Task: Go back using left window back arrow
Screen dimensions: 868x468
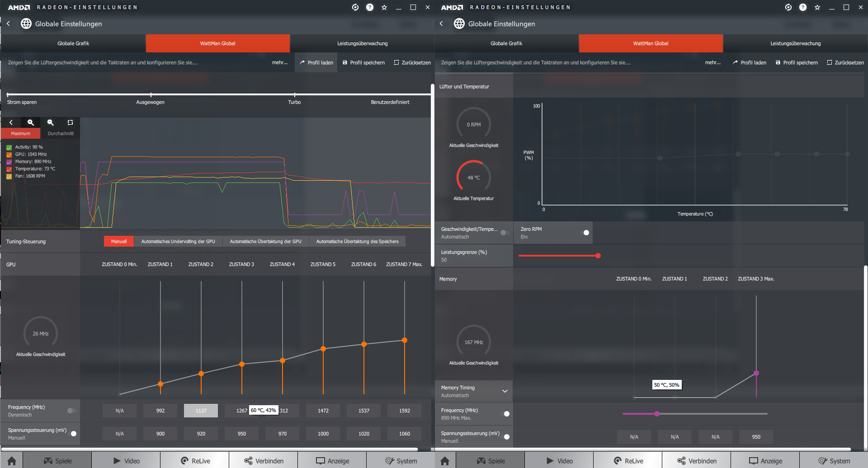Action: point(8,23)
